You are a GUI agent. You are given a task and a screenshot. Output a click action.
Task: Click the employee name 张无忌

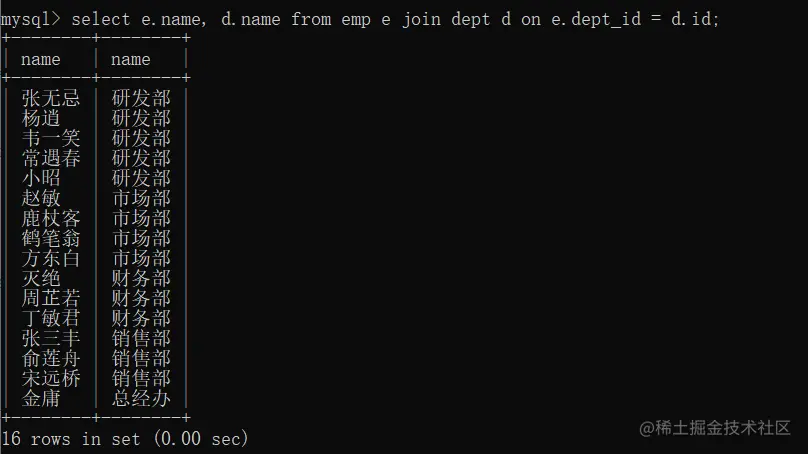pos(51,98)
